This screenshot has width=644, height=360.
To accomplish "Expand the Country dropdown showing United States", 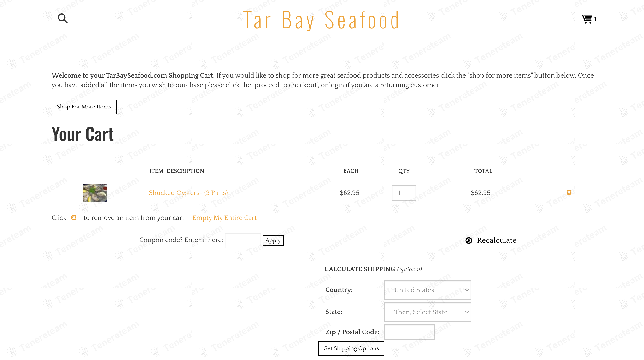I will pos(427,290).
